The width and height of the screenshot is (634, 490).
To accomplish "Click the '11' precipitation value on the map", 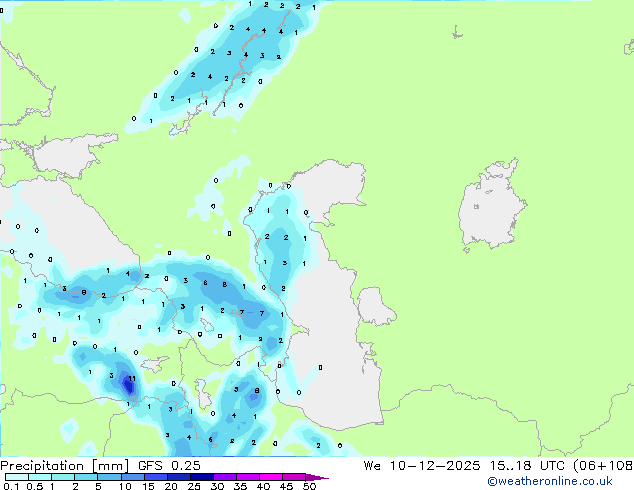I will (132, 379).
